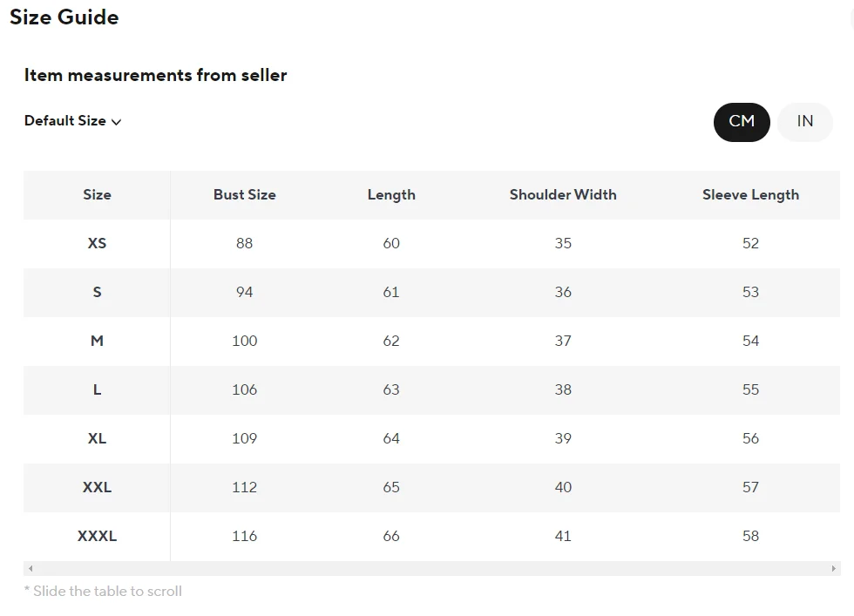Screen dimensions: 854x616
Task: Click the S size row label
Action: (x=97, y=293)
